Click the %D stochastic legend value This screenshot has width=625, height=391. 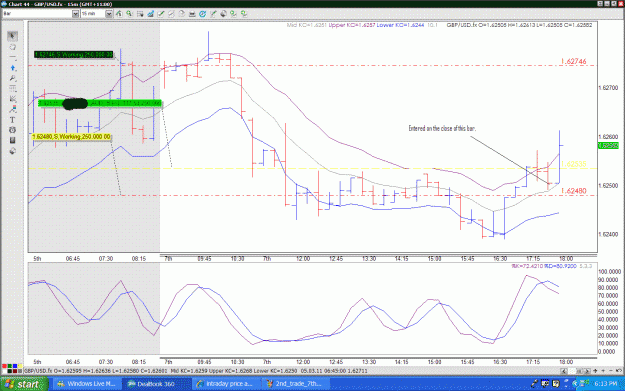pos(560,266)
